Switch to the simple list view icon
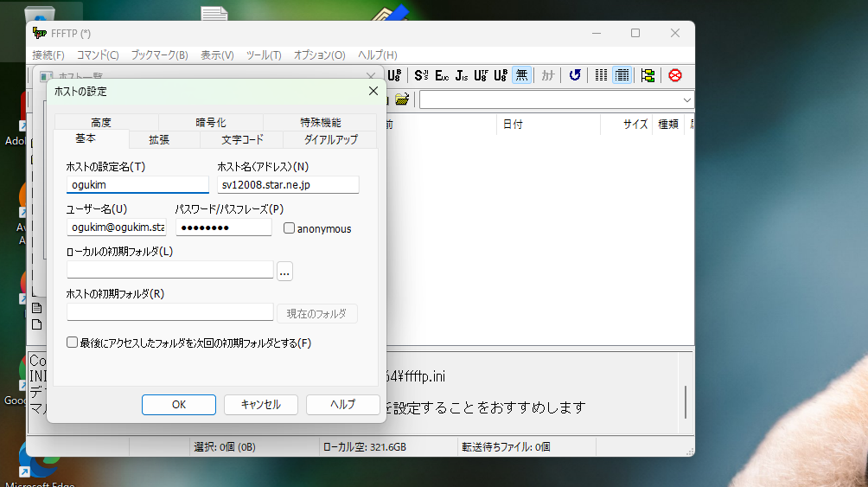 (602, 75)
